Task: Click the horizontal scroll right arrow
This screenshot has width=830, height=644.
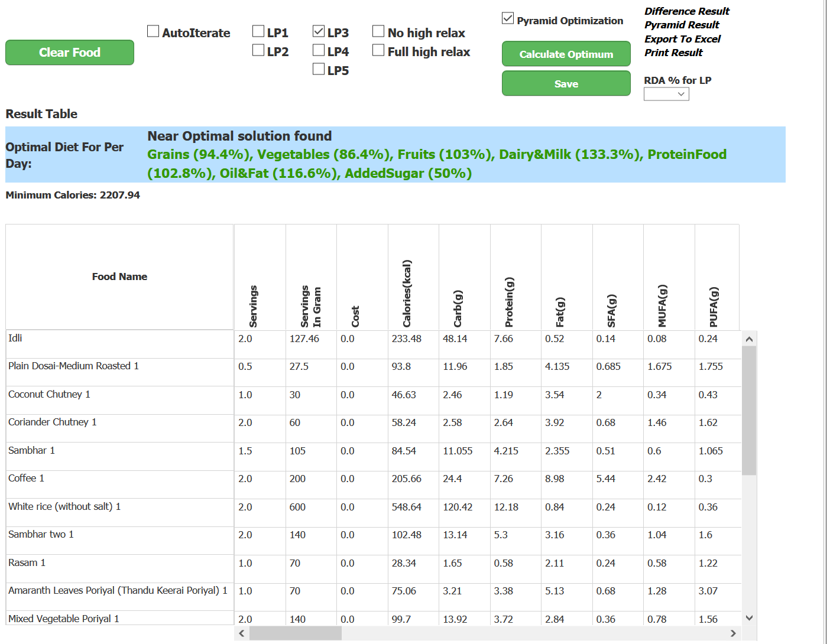Action: 733,633
